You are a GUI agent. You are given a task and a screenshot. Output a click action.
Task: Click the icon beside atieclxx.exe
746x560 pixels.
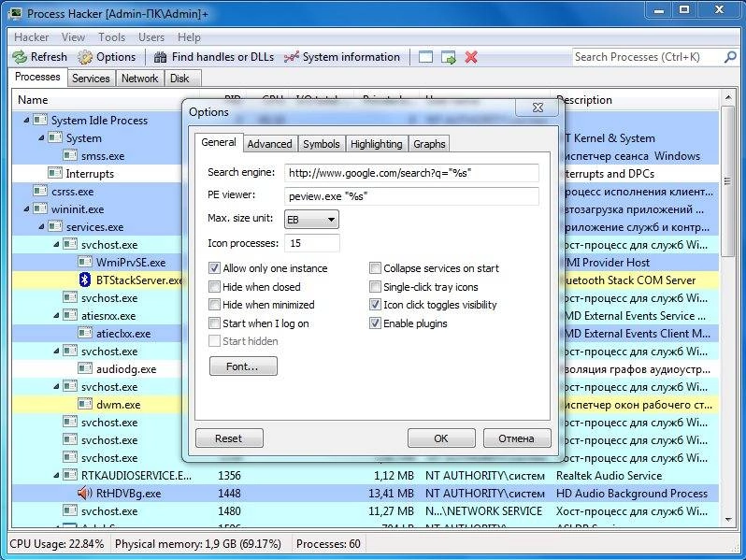pos(85,333)
